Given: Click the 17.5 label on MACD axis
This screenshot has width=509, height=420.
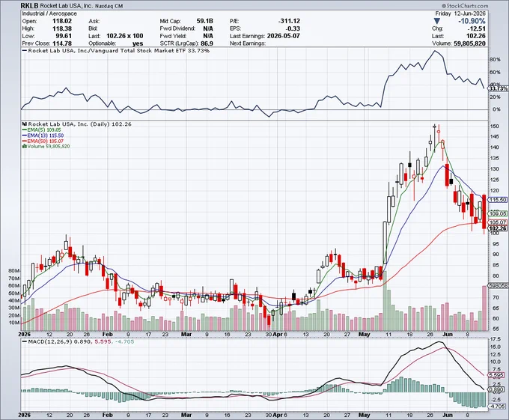Looking at the screenshot, I should click(496, 339).
